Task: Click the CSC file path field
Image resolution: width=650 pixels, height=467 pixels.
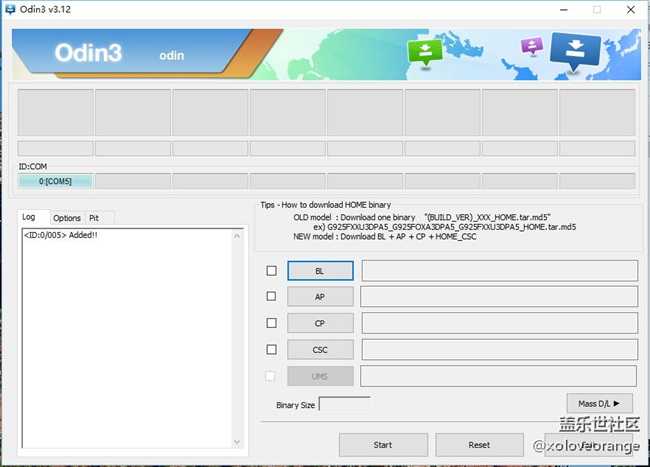Action: 500,349
